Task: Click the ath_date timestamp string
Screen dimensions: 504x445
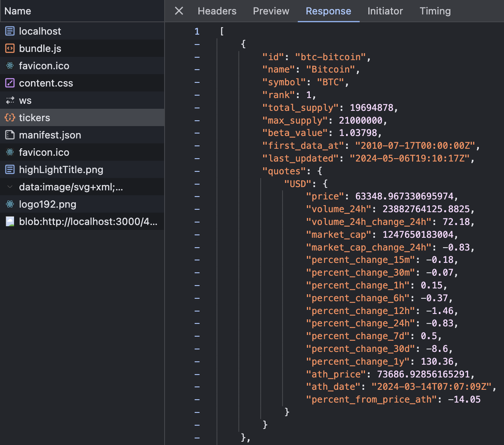Action: pyautogui.click(x=432, y=387)
